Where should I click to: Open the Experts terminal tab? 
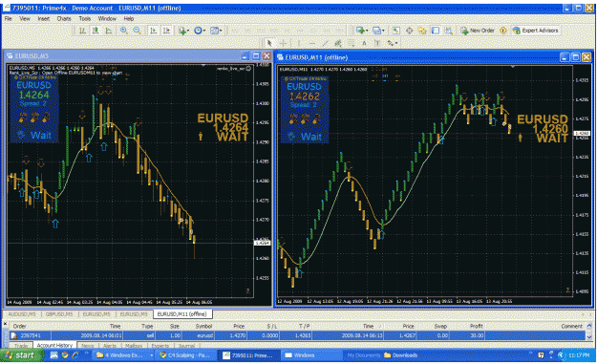click(x=160, y=346)
